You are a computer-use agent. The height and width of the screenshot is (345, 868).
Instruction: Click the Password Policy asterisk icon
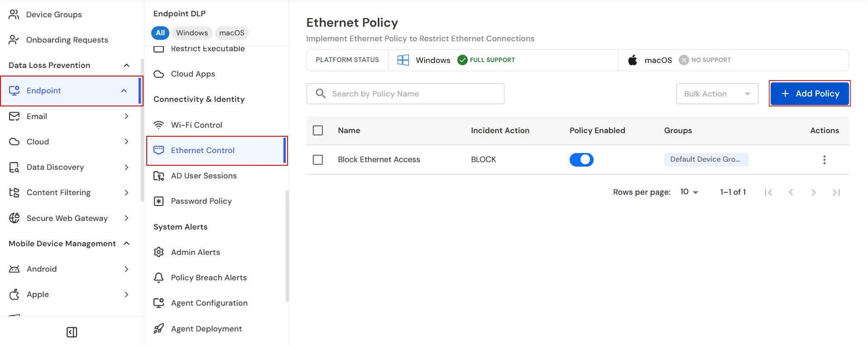158,201
